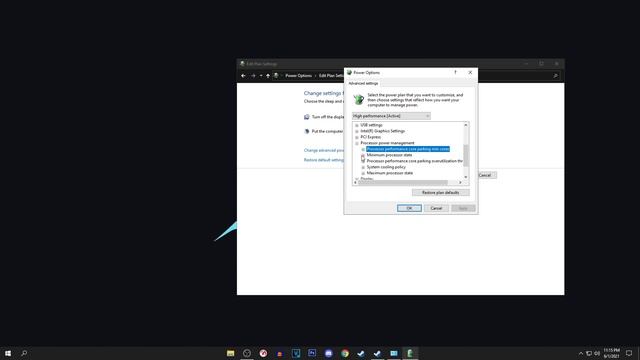The width and height of the screenshot is (640, 360).
Task: Click settings tree scroll down arrow
Action: [466, 177]
